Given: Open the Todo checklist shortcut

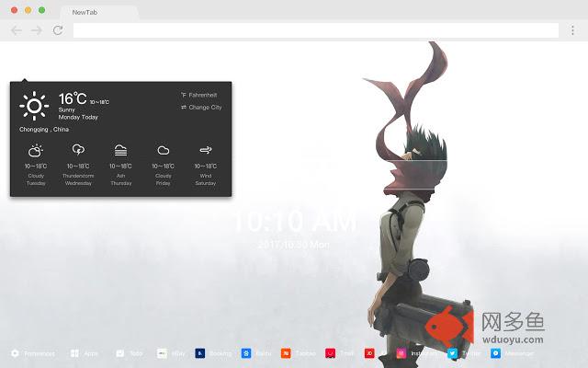Looking at the screenshot, I should (128, 353).
